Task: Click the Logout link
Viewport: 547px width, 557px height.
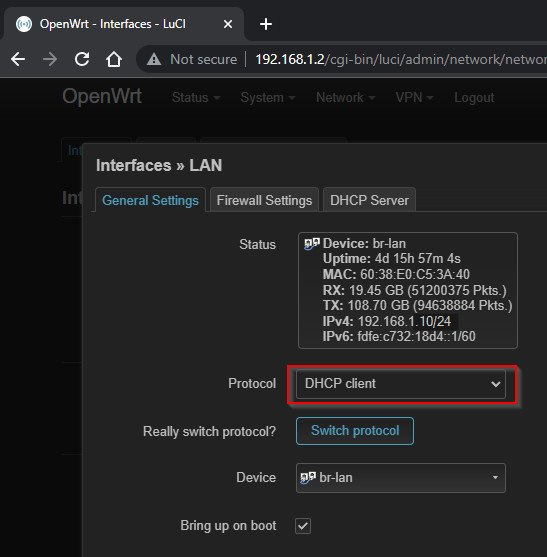Action: (x=474, y=97)
